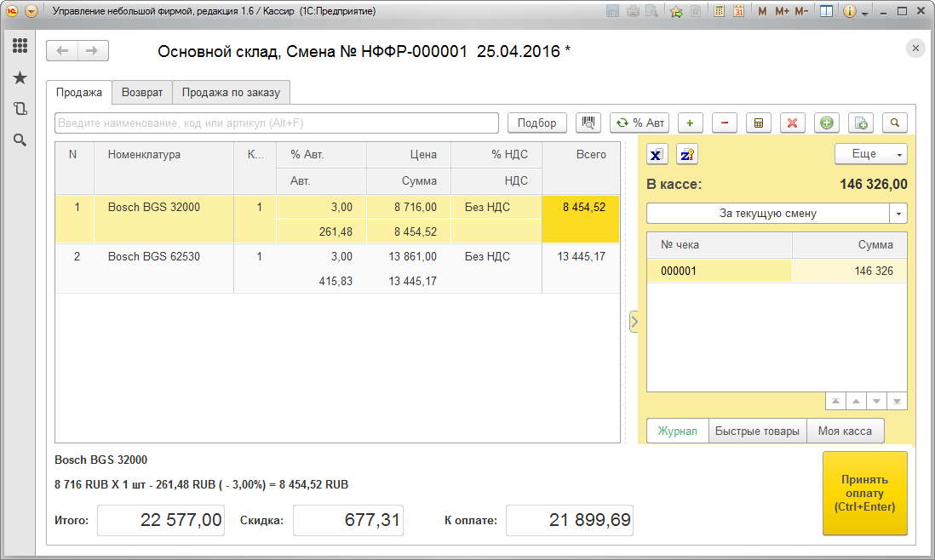The height and width of the screenshot is (560, 935).
Task: Open the 1C main menu dropdown icon
Action: coord(32,11)
